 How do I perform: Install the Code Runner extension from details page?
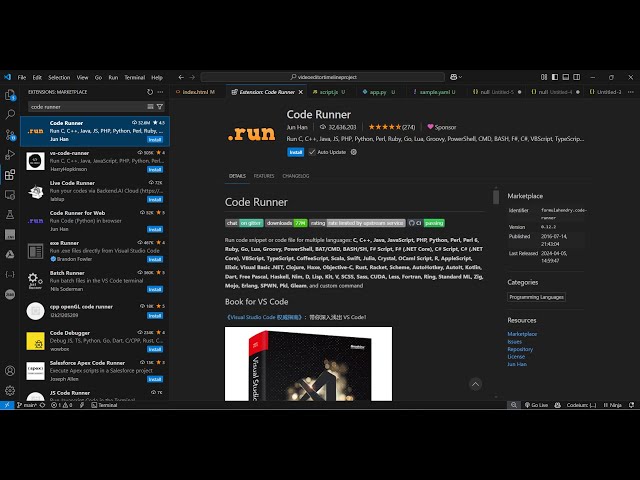295,152
